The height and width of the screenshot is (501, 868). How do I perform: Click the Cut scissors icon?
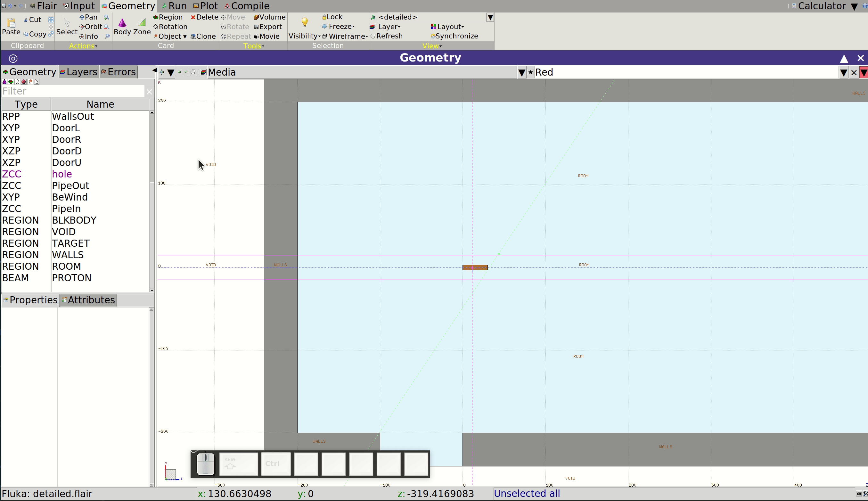(32, 20)
